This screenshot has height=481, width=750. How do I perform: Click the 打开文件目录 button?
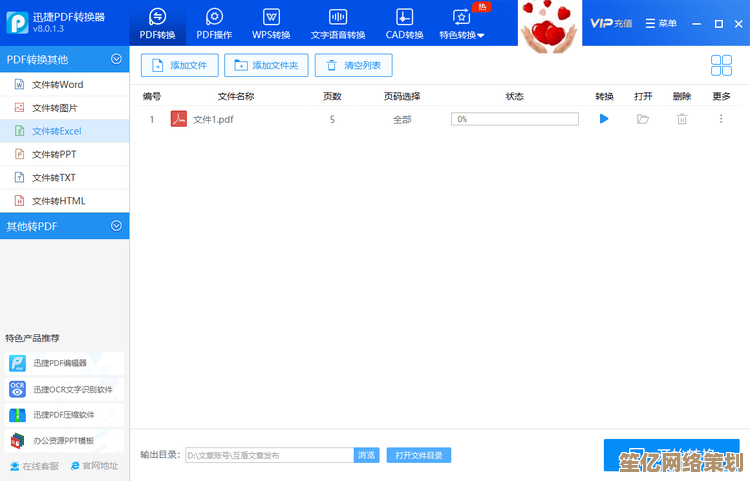419,455
